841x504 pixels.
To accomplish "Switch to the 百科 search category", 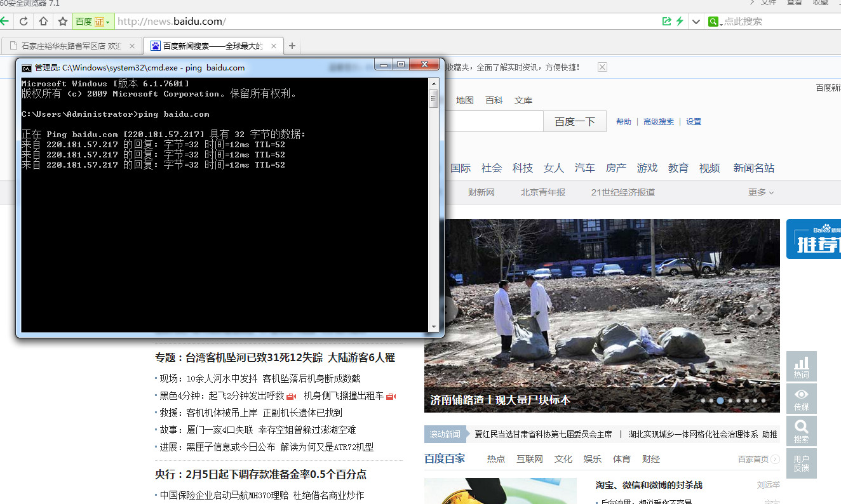I will click(x=494, y=100).
